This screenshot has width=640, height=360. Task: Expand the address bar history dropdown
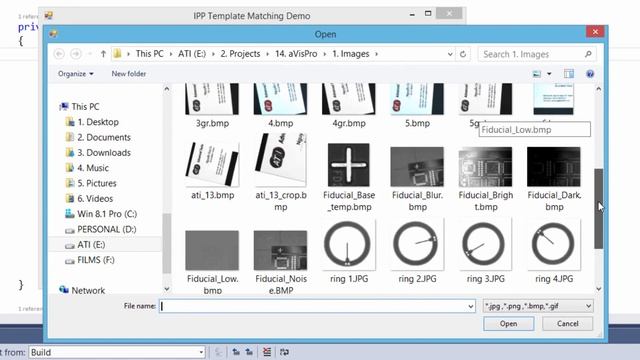coord(450,54)
